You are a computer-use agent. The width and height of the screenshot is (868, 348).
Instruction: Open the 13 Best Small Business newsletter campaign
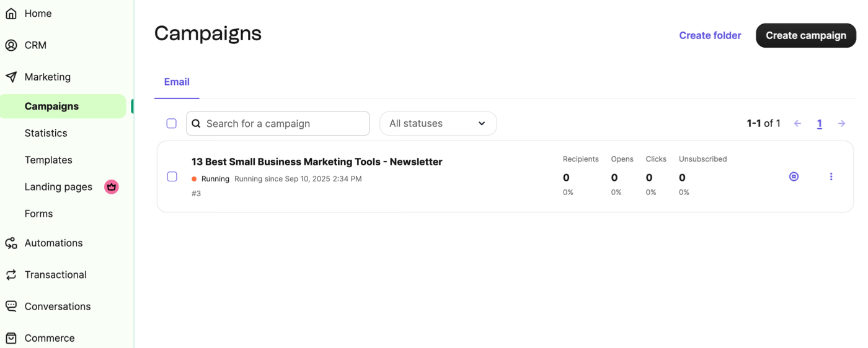pos(317,162)
